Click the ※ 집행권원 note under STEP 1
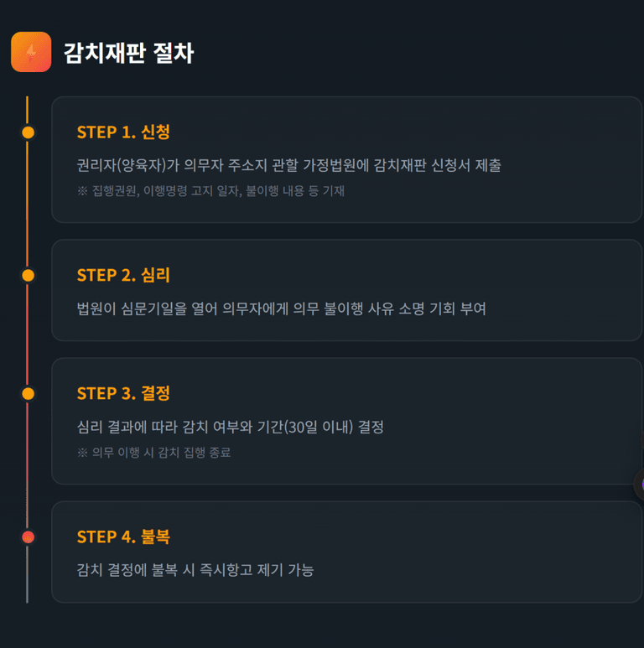Image resolution: width=644 pixels, height=648 pixels. (x=210, y=190)
